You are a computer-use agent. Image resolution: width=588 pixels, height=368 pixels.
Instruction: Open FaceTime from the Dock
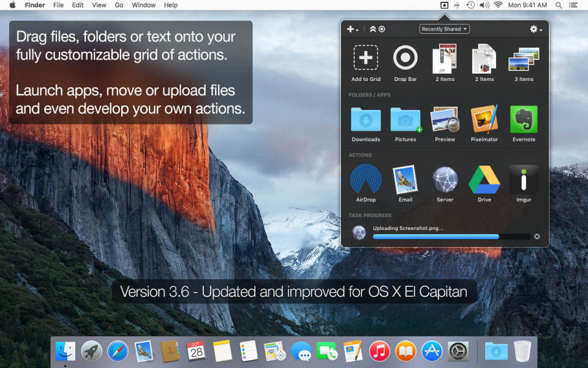326,351
